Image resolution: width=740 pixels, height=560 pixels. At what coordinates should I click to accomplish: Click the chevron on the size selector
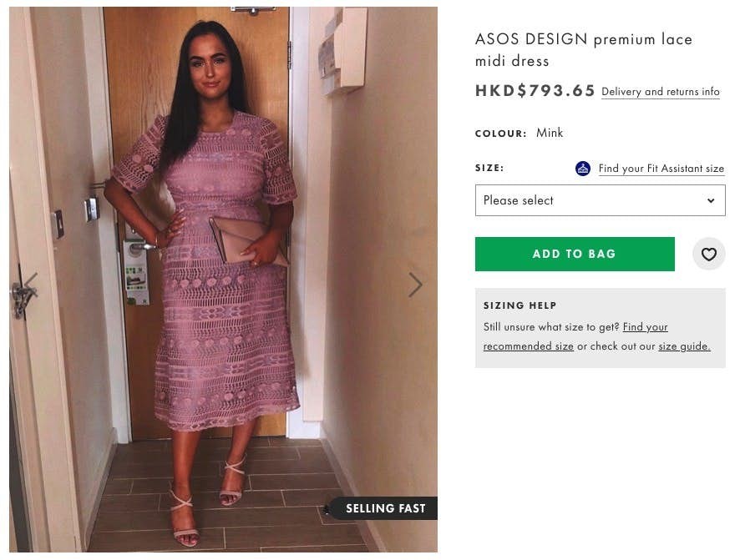tap(711, 200)
